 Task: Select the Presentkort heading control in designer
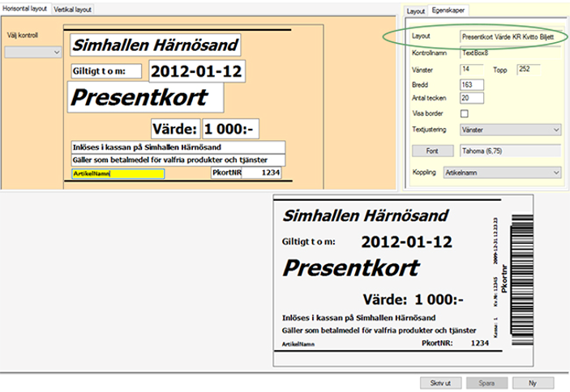(x=145, y=97)
